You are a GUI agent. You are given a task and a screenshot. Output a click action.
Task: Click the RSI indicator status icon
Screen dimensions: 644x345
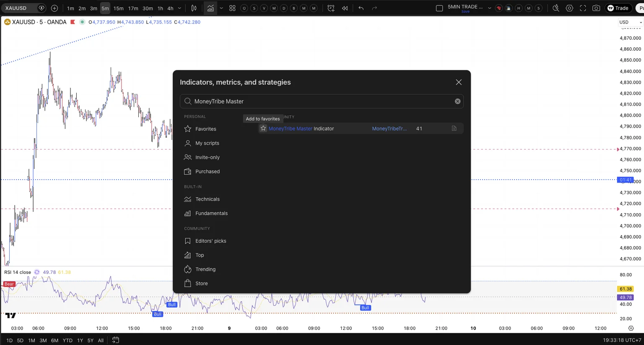tap(37, 272)
